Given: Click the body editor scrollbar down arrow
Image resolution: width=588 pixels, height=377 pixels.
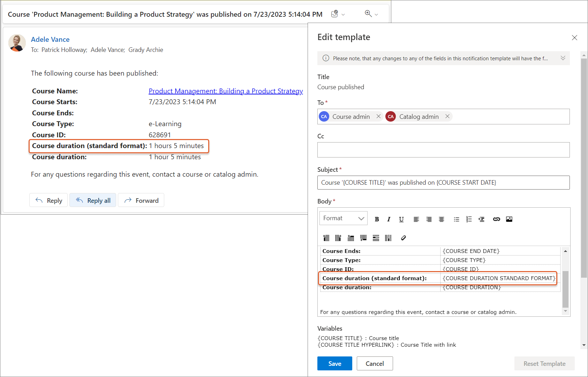Looking at the screenshot, I should 565,311.
